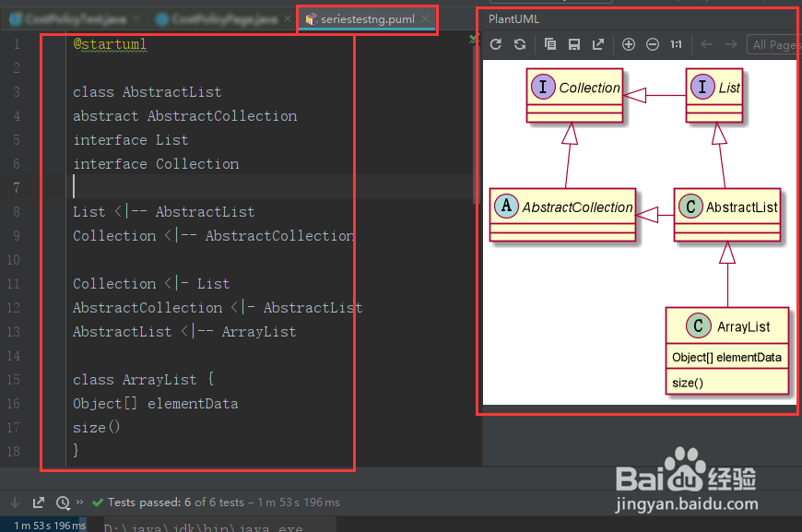Save the PlantUML diagram image
Image resolution: width=802 pixels, height=532 pixels.
click(x=574, y=44)
